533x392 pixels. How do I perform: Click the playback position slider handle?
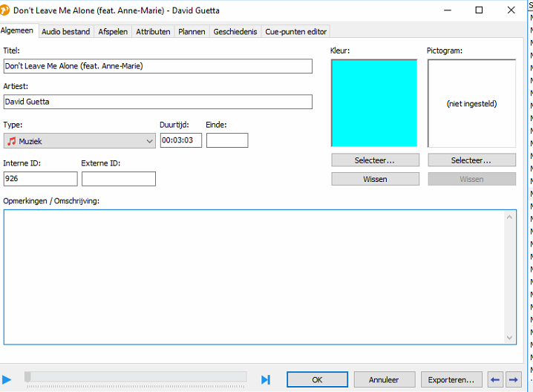27,376
